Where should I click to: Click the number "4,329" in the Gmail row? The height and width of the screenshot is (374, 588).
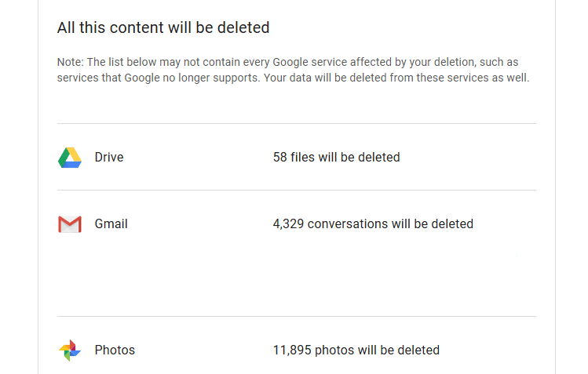pos(289,223)
